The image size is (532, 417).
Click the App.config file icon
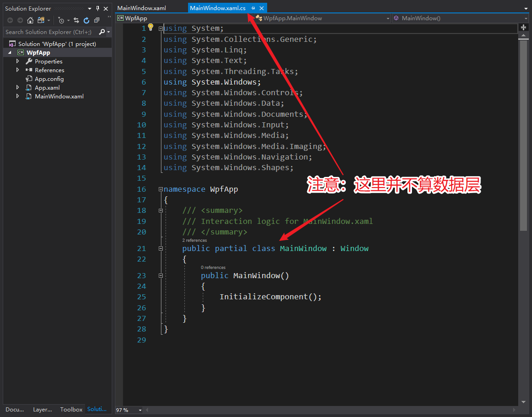[29, 79]
